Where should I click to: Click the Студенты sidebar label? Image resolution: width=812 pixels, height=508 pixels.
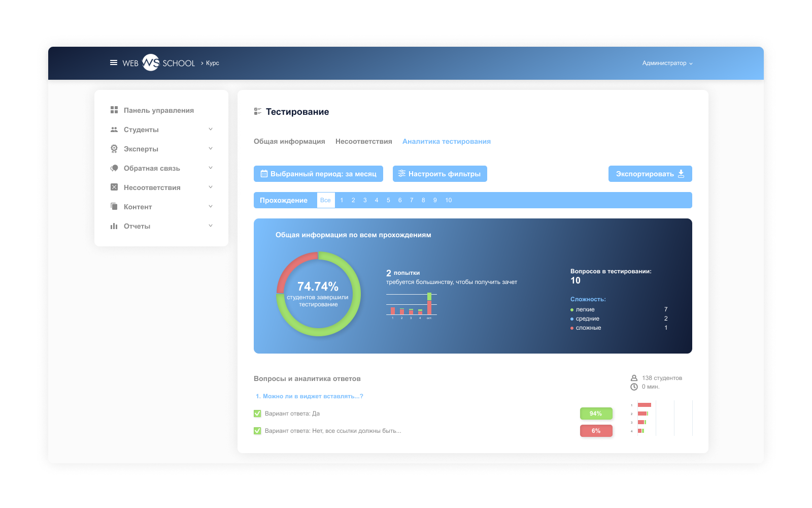click(141, 130)
